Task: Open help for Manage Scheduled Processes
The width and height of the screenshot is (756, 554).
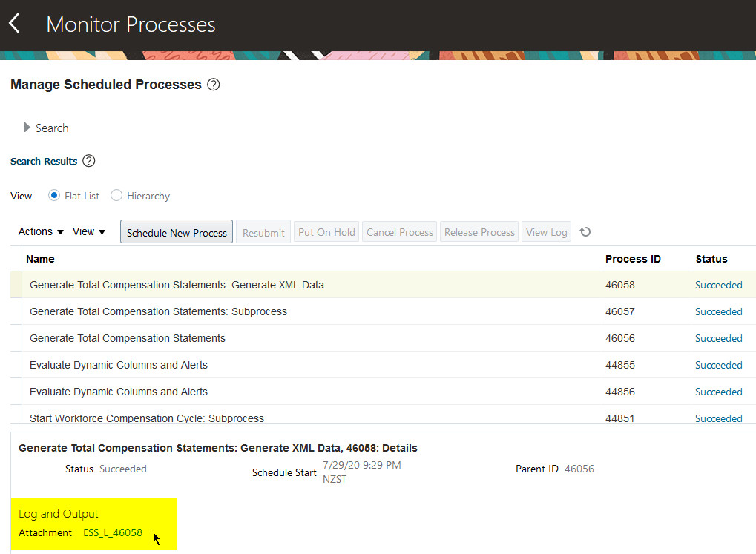Action: (214, 85)
